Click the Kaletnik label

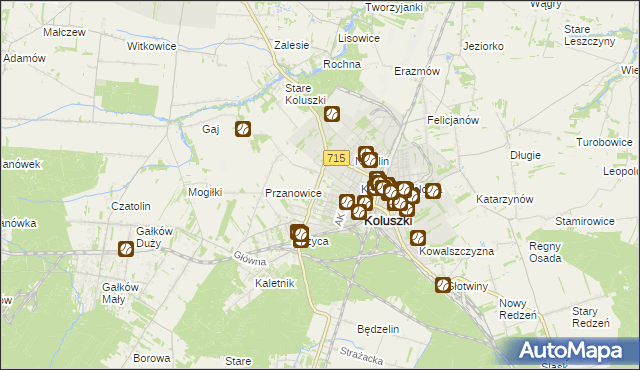click(x=275, y=283)
